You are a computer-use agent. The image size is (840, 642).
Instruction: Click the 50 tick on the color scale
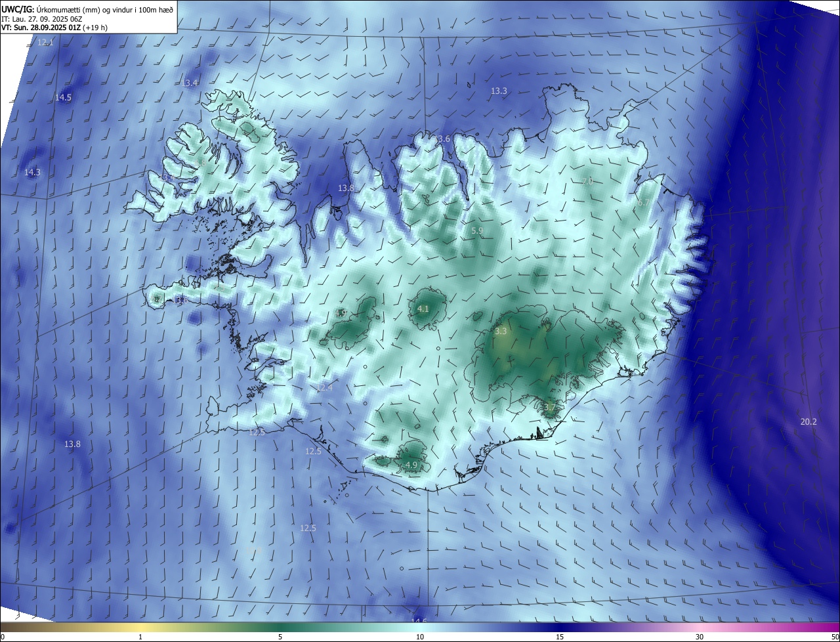point(835,637)
